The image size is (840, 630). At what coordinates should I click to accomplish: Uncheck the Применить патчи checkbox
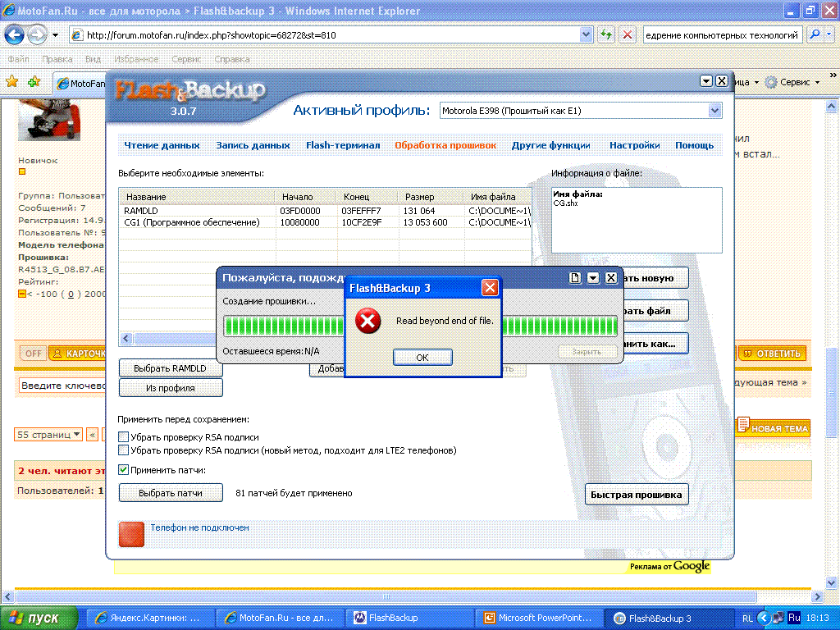[123, 470]
